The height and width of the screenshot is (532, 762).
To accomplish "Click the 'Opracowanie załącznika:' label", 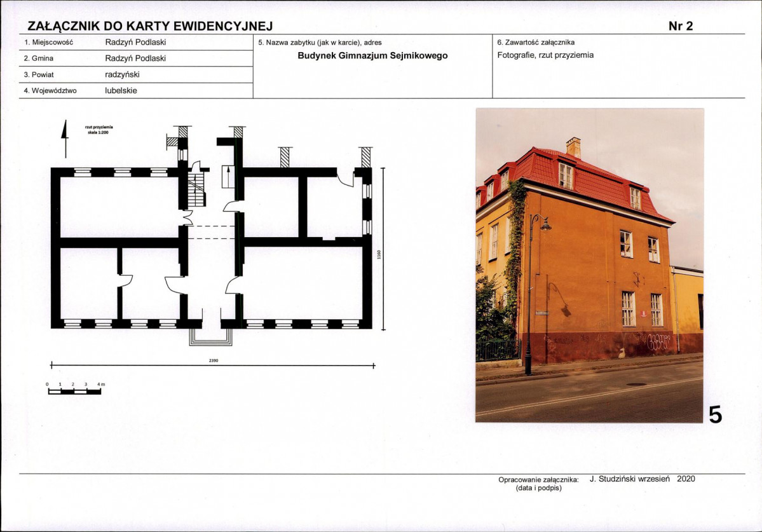I will pos(538,479).
